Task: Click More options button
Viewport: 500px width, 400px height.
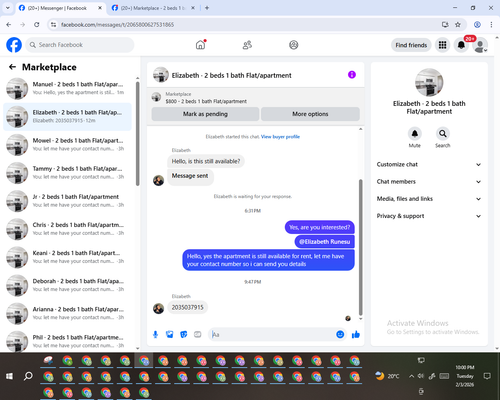Action: pos(310,114)
